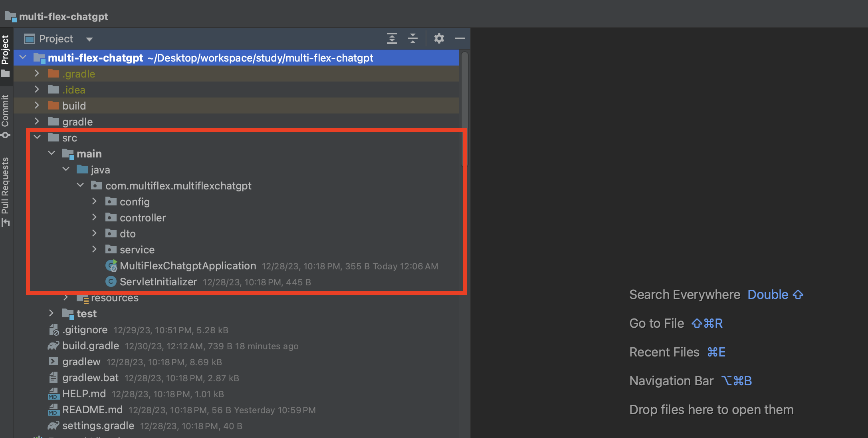Open the Project view dropdown arrow
Image resolution: width=868 pixels, height=438 pixels.
click(x=89, y=39)
